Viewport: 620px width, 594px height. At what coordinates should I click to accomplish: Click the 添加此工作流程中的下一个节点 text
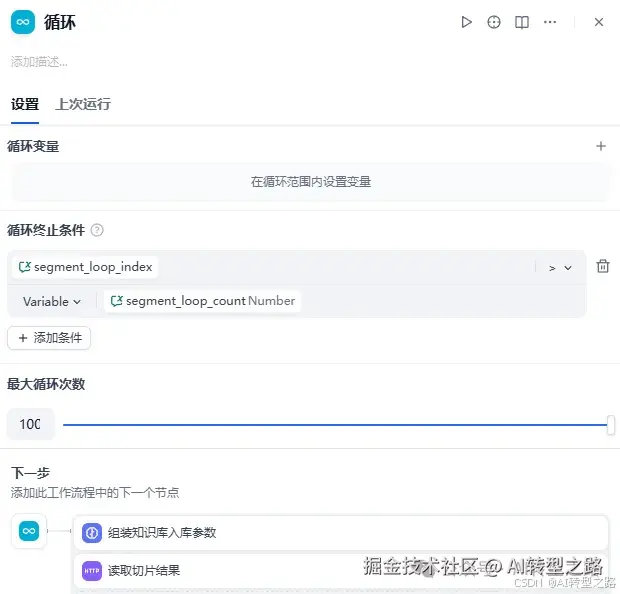95,493
